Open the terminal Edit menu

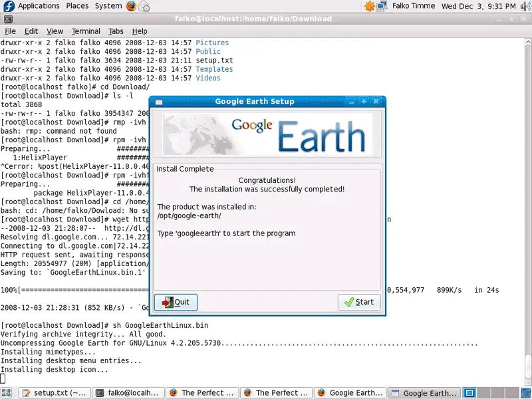coord(31,31)
